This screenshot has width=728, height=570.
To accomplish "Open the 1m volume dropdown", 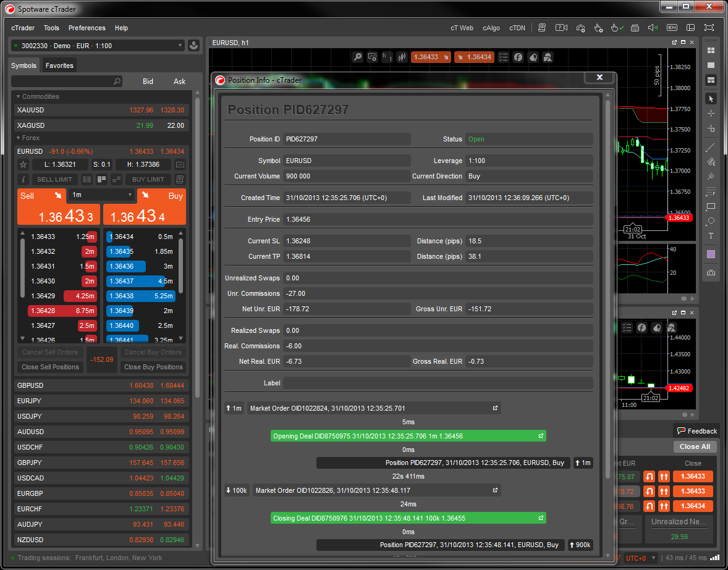I will [x=101, y=195].
